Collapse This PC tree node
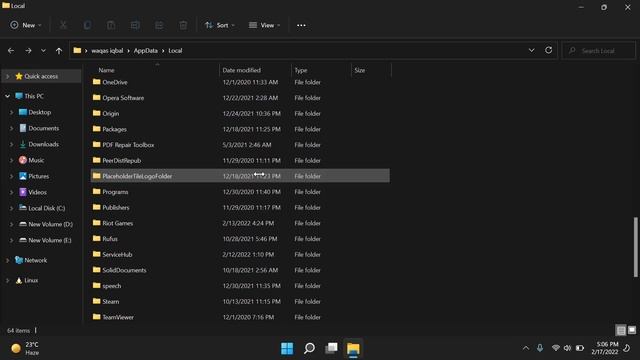Image resolution: width=640 pixels, height=360 pixels. point(7,96)
